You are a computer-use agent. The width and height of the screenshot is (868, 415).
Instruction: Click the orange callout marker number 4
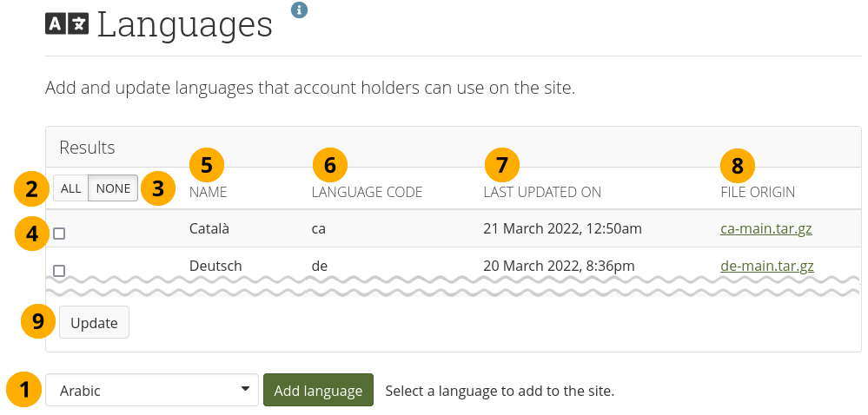(x=31, y=233)
